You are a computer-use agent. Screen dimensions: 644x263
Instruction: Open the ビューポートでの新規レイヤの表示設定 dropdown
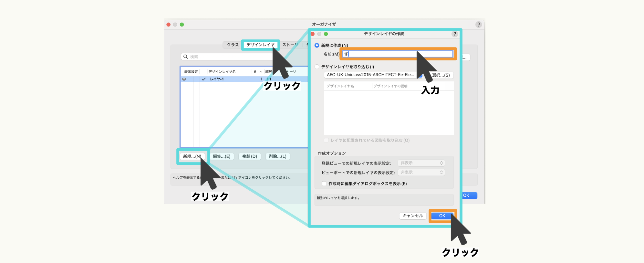[421, 173]
